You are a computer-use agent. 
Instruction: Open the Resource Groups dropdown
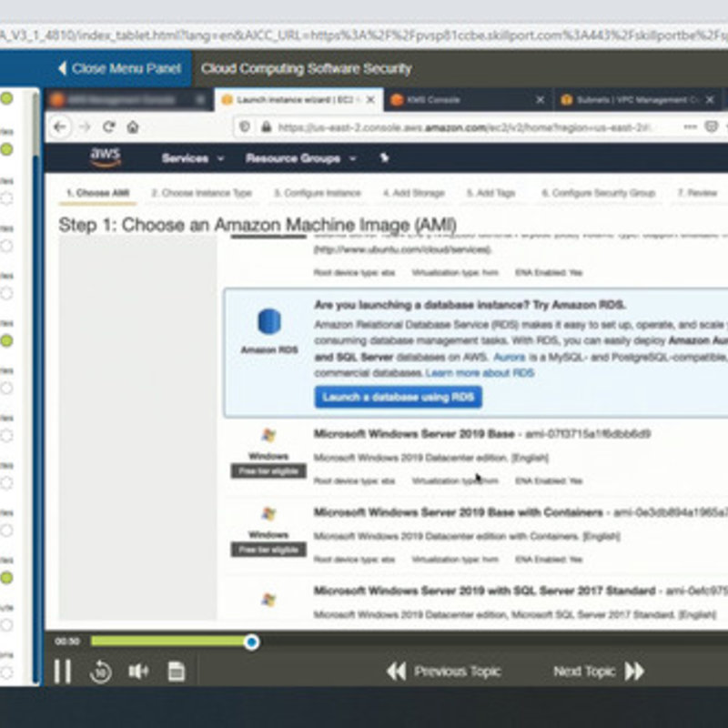(300, 158)
